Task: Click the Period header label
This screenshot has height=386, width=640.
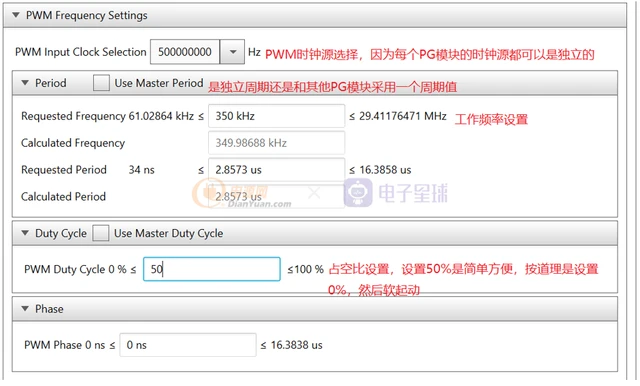Action: click(x=51, y=83)
